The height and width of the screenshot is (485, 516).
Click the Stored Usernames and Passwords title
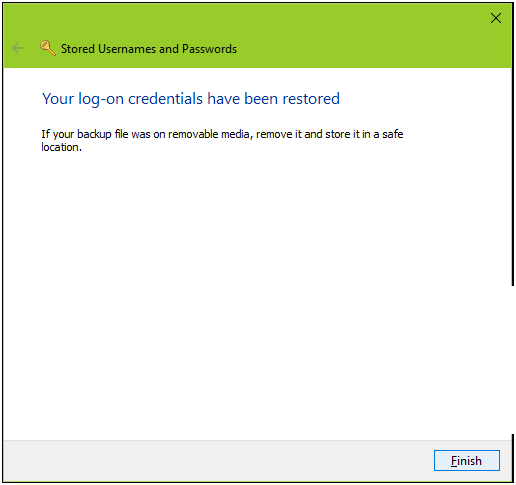pos(149,49)
